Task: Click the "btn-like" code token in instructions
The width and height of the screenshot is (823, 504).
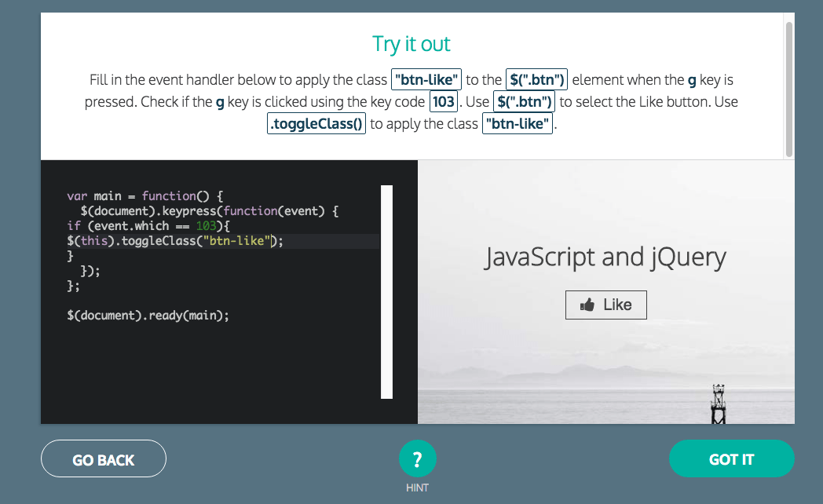Action: [426, 79]
